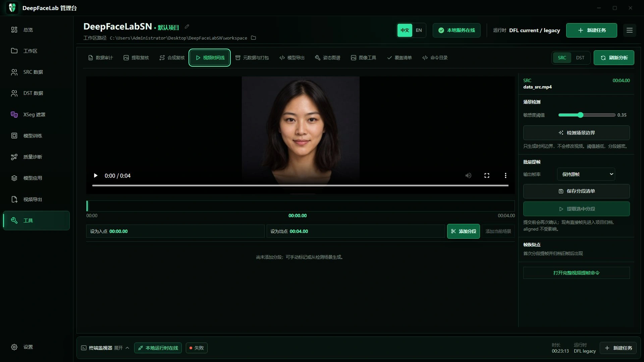644x362 pixels.
Task: Open 模型应用 page
Action: (x=36, y=178)
